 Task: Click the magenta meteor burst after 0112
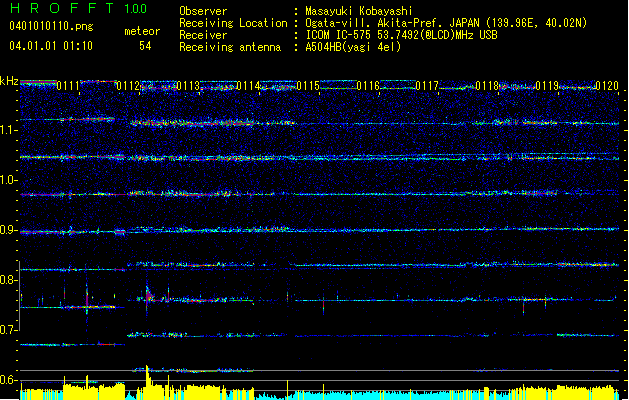(x=149, y=296)
